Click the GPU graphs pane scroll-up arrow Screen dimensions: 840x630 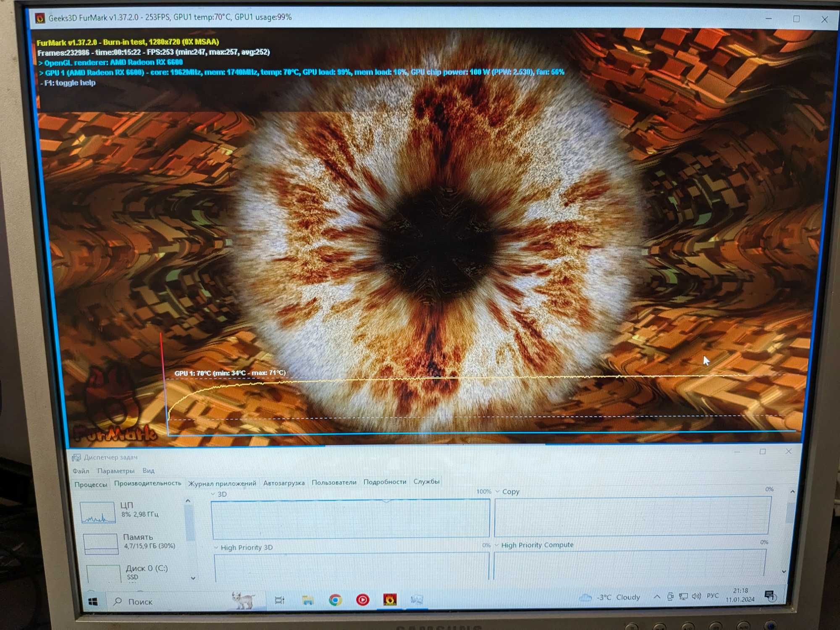792,491
